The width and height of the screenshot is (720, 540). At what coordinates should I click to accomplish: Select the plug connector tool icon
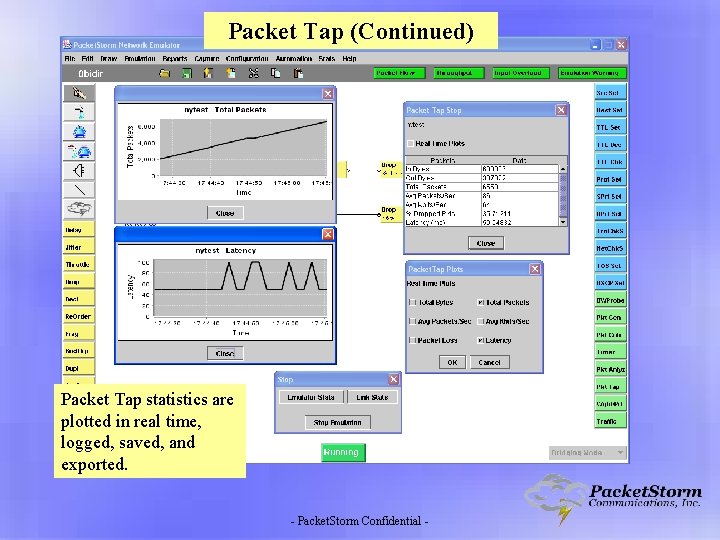click(79, 170)
